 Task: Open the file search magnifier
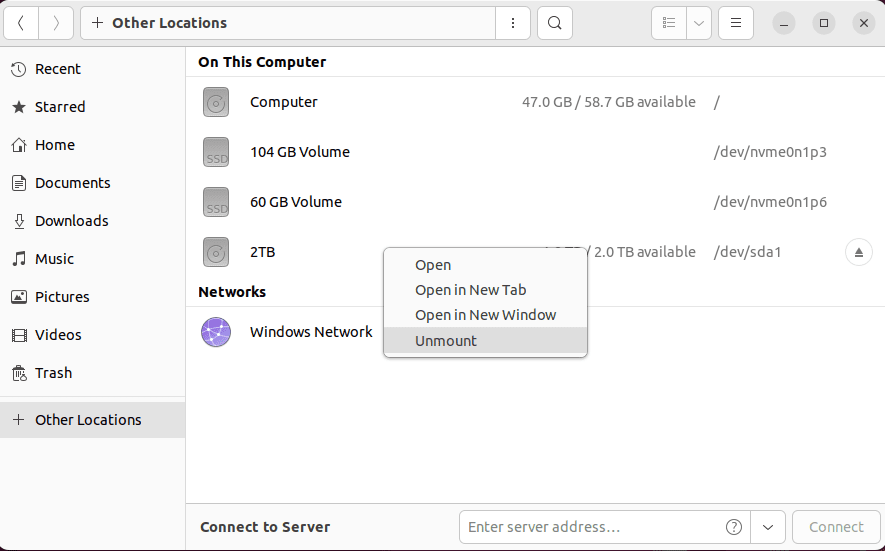pos(555,23)
